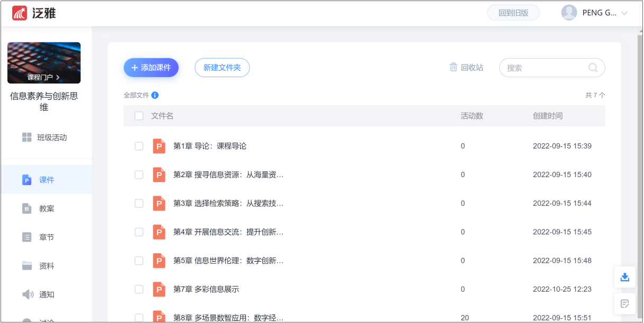Click the info icon next to 全部文件

click(x=155, y=95)
